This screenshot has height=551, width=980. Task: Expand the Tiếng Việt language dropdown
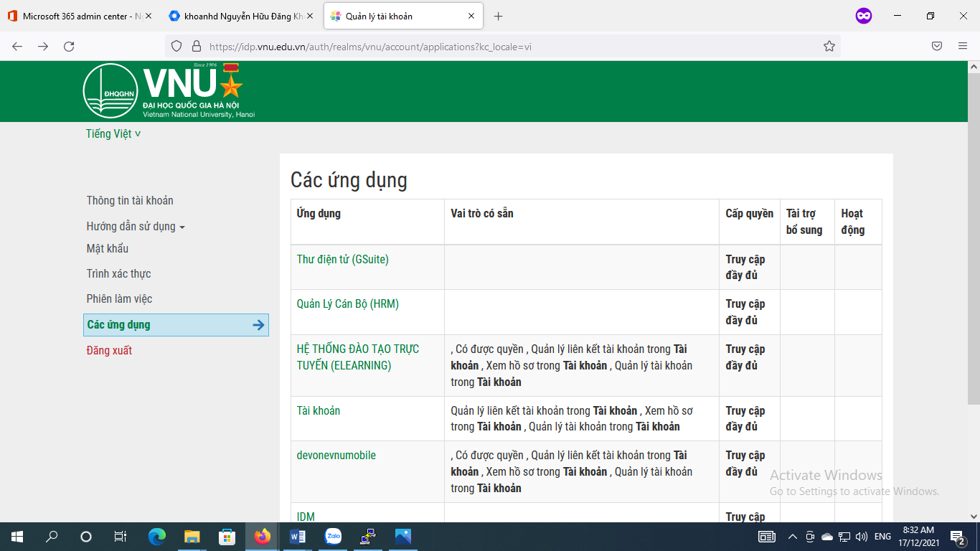111,133
